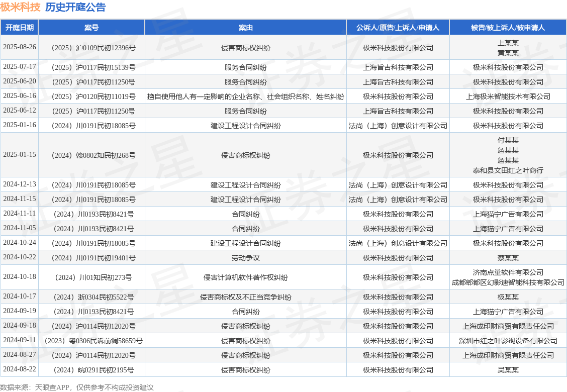The height and width of the screenshot is (392, 567).
Task: Click defendant name 黄某某
Action: pos(508,53)
